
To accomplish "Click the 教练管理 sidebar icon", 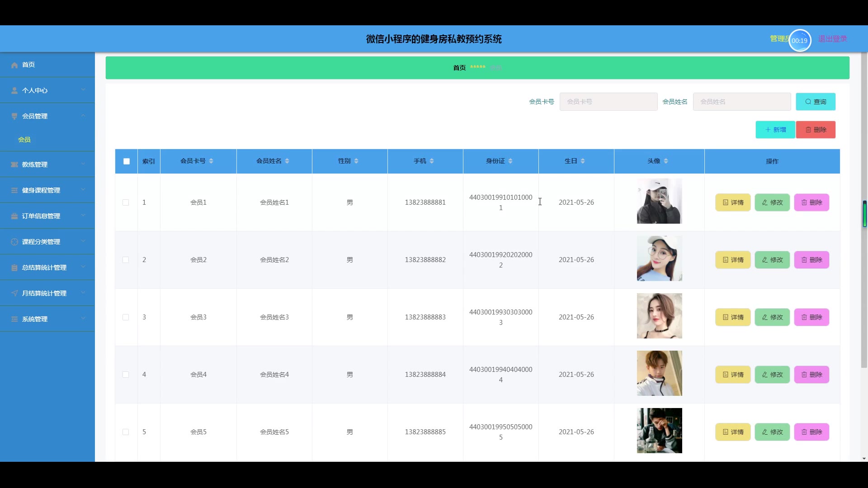I will (x=14, y=165).
